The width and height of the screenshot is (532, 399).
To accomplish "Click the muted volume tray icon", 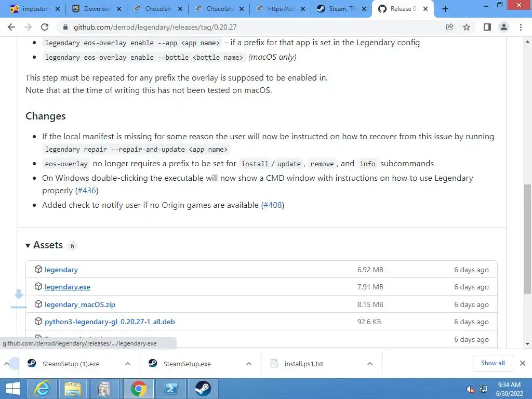I will [x=470, y=389].
